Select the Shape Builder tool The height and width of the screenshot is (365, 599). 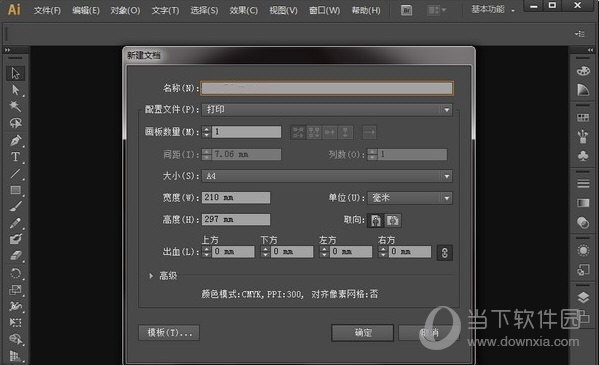pos(15,339)
